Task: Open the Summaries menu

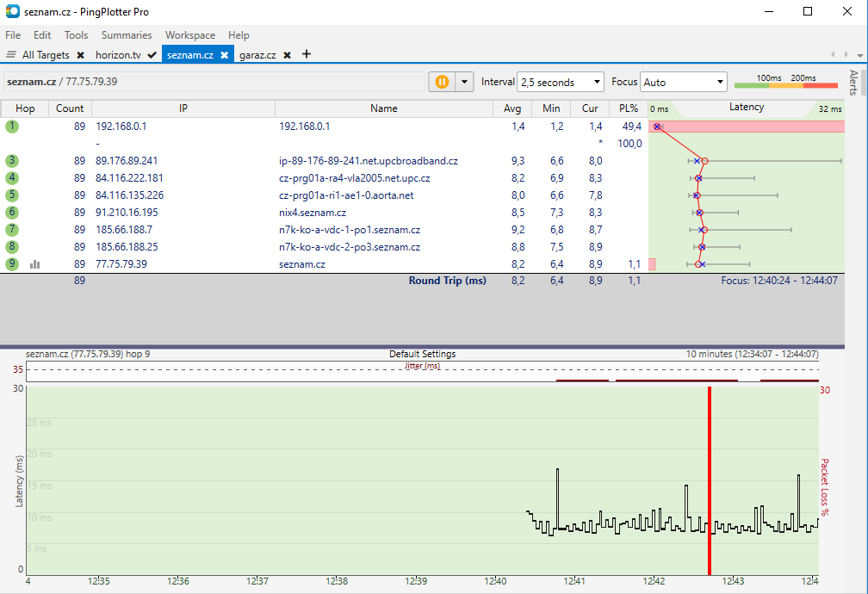Action: click(x=126, y=35)
